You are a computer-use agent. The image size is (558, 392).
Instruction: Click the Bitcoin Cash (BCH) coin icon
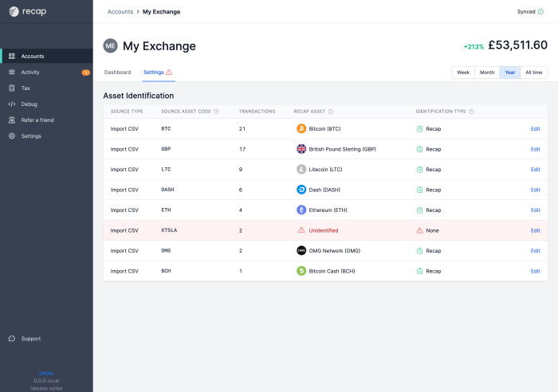[301, 271]
